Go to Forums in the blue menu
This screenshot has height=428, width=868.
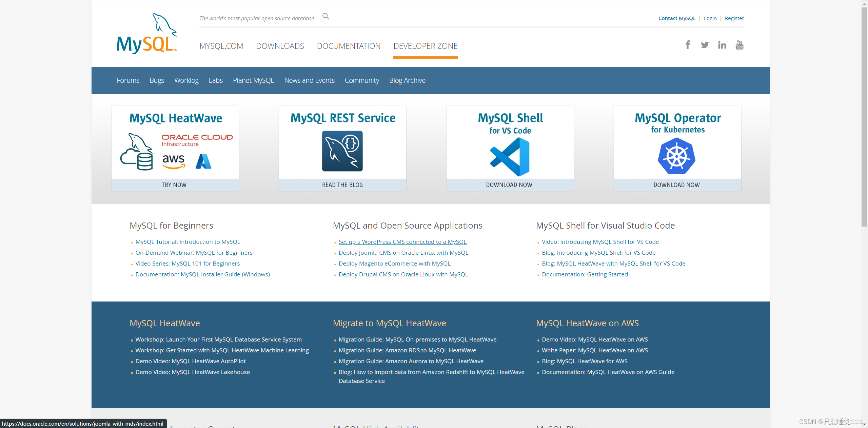point(128,80)
